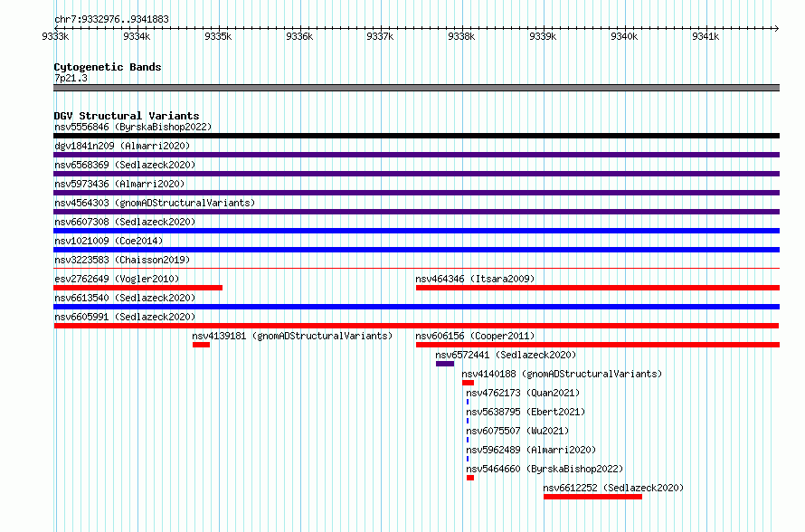This screenshot has height=532, width=805.
Task: Open nsv6613540 (Sedlazeck2020) label
Action: coord(125,298)
